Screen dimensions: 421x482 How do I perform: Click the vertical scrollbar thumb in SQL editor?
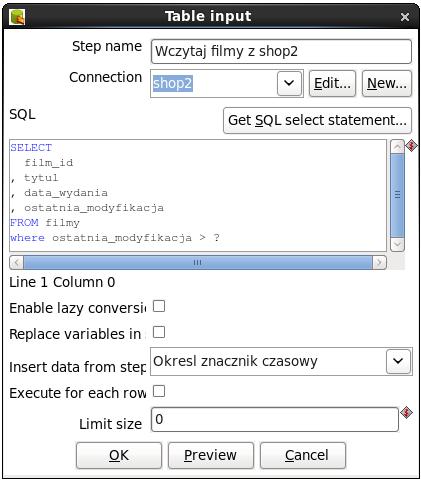point(397,196)
